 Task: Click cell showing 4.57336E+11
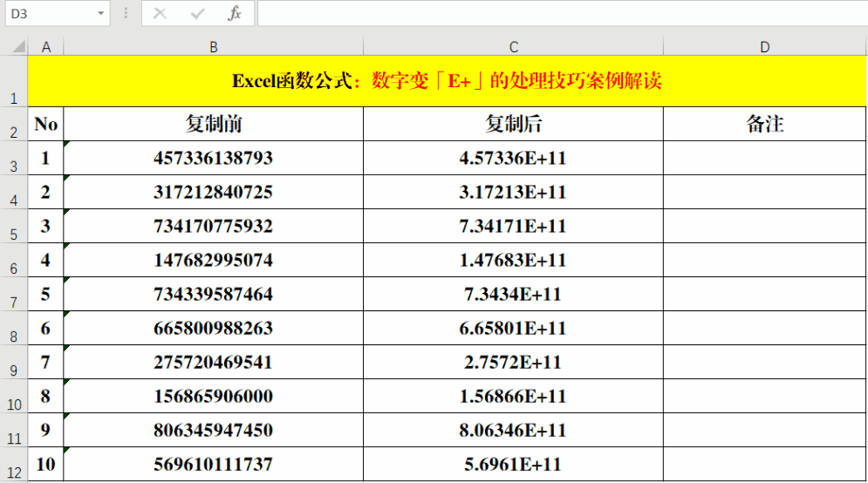(x=514, y=158)
